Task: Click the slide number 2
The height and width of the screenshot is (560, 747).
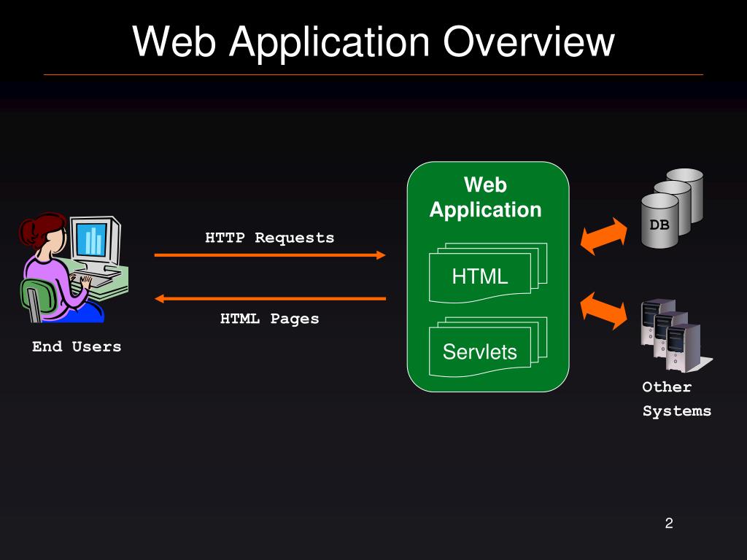Action: point(669,524)
